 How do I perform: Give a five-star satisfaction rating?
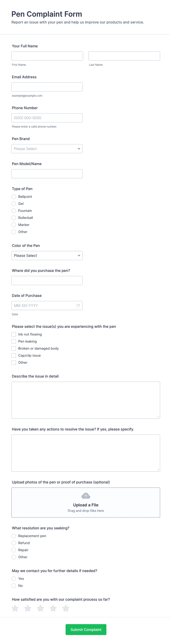tap(66, 608)
